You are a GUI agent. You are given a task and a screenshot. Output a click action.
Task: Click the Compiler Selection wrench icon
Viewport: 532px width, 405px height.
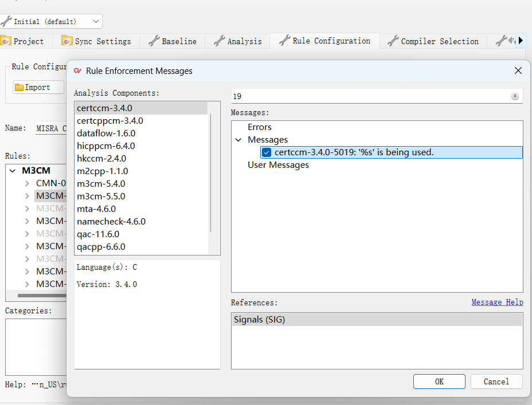coord(393,41)
